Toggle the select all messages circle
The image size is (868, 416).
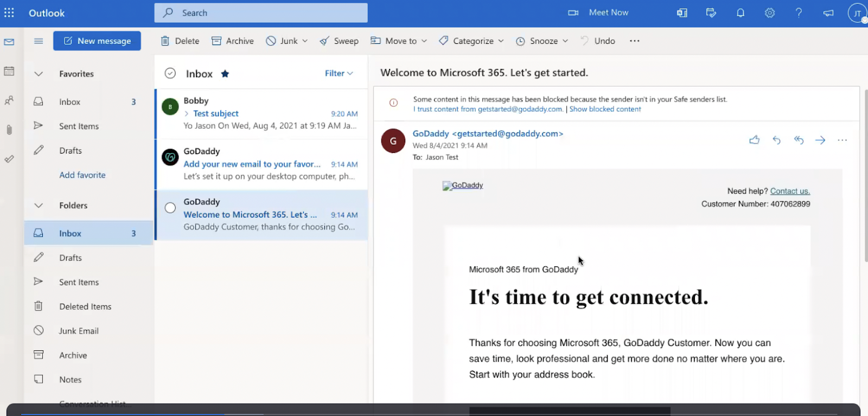pos(170,73)
